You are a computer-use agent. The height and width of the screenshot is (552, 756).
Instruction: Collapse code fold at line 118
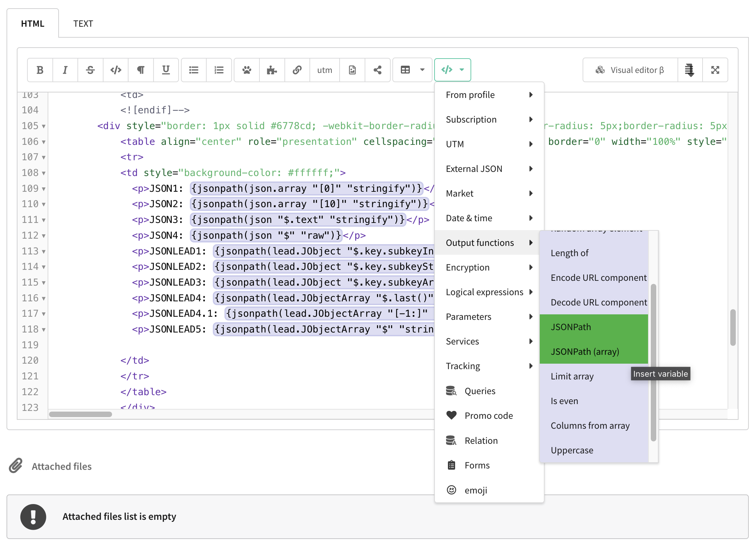(x=44, y=330)
